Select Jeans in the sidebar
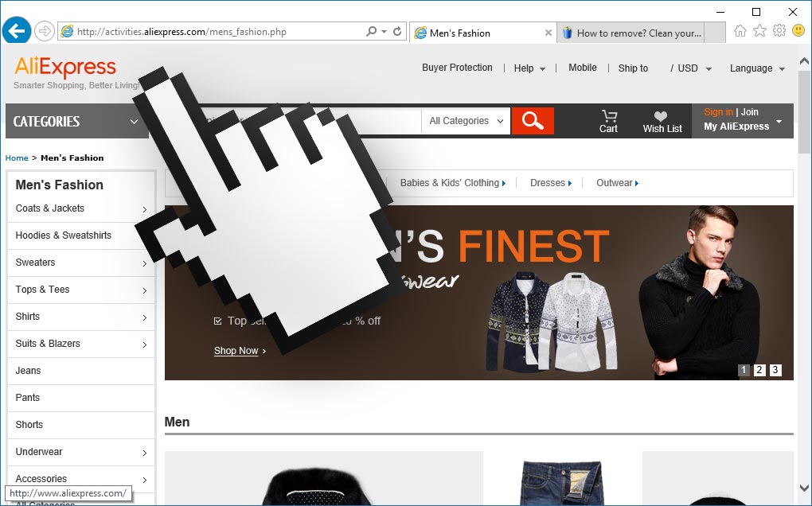 (28, 371)
